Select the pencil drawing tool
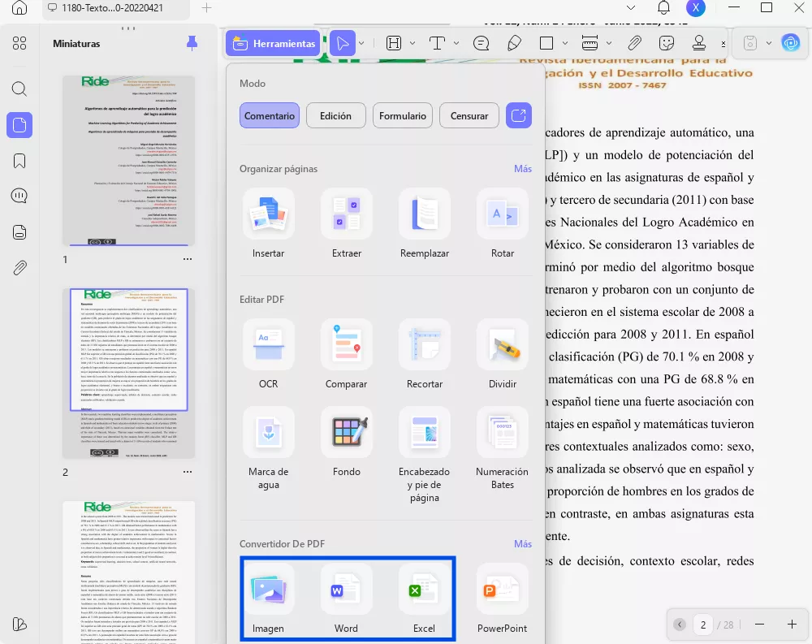The image size is (812, 644). [x=514, y=44]
